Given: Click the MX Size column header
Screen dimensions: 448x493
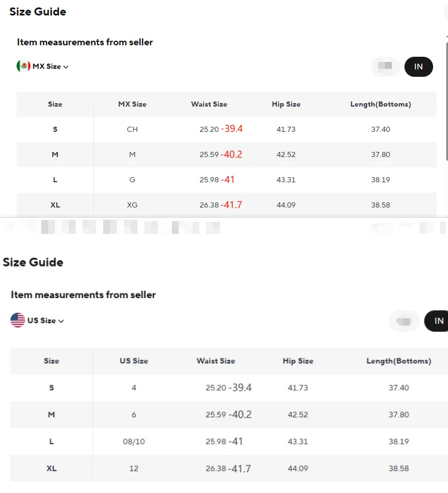Looking at the screenshot, I should (x=132, y=104).
